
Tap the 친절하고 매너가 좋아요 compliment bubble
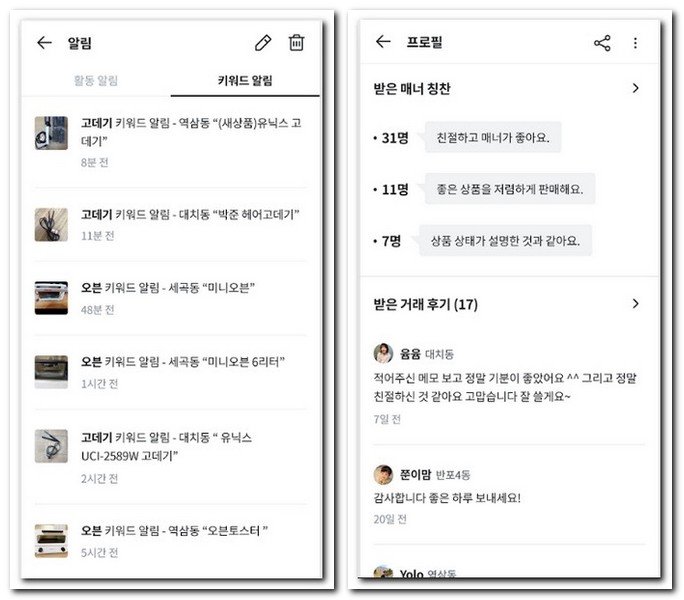493,137
